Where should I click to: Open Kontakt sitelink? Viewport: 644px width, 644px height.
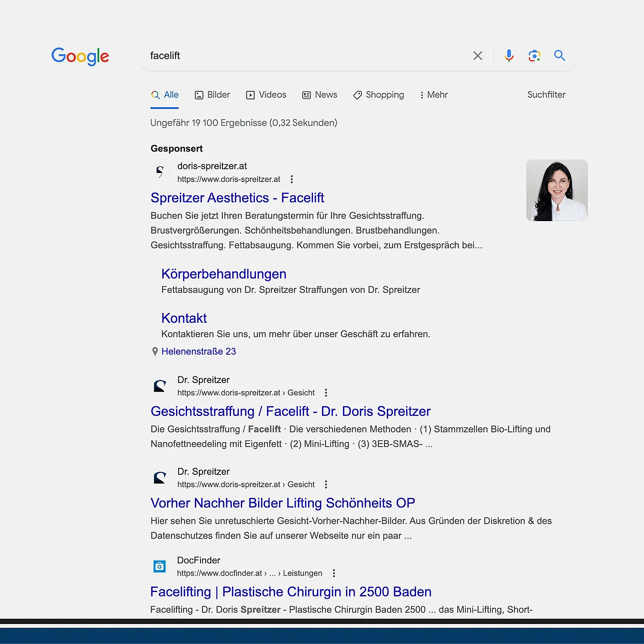pyautogui.click(x=184, y=318)
